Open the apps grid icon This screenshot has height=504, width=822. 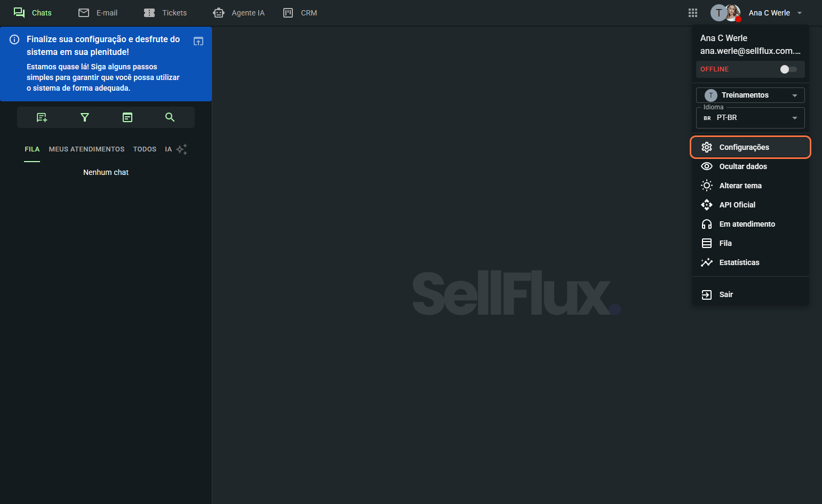pos(693,13)
